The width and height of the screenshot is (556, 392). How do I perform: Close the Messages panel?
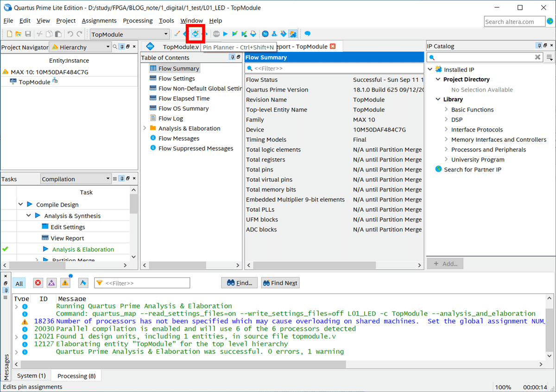click(6, 276)
